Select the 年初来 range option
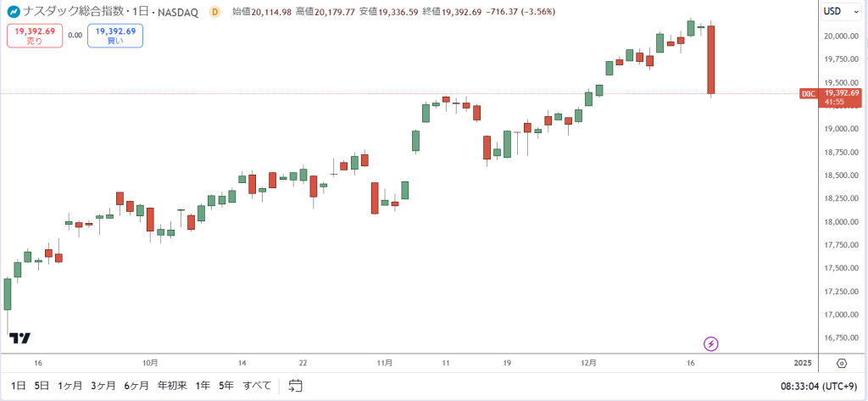 173,386
